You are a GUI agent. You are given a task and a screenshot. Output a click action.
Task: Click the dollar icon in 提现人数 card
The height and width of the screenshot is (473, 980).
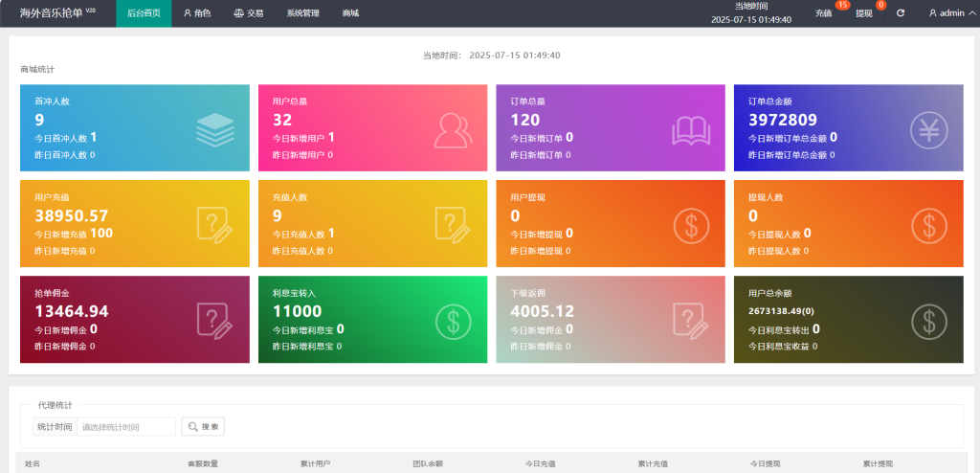coord(928,225)
